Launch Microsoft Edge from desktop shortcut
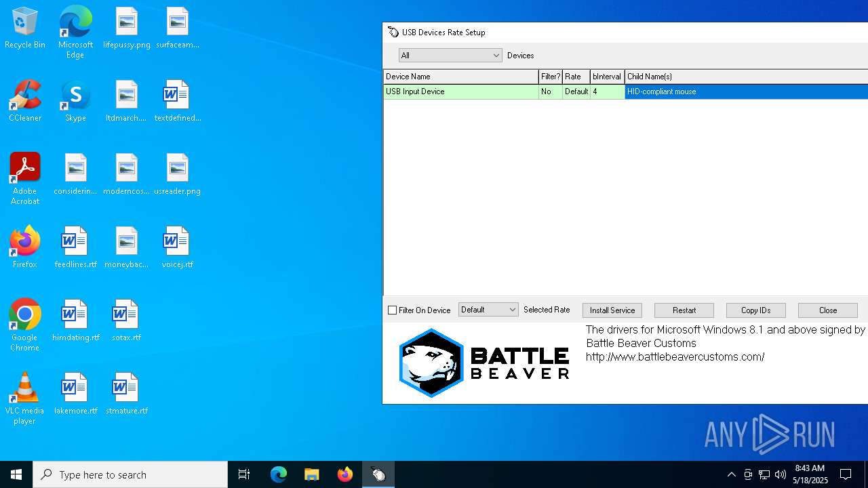The height and width of the screenshot is (488, 868). (75, 33)
